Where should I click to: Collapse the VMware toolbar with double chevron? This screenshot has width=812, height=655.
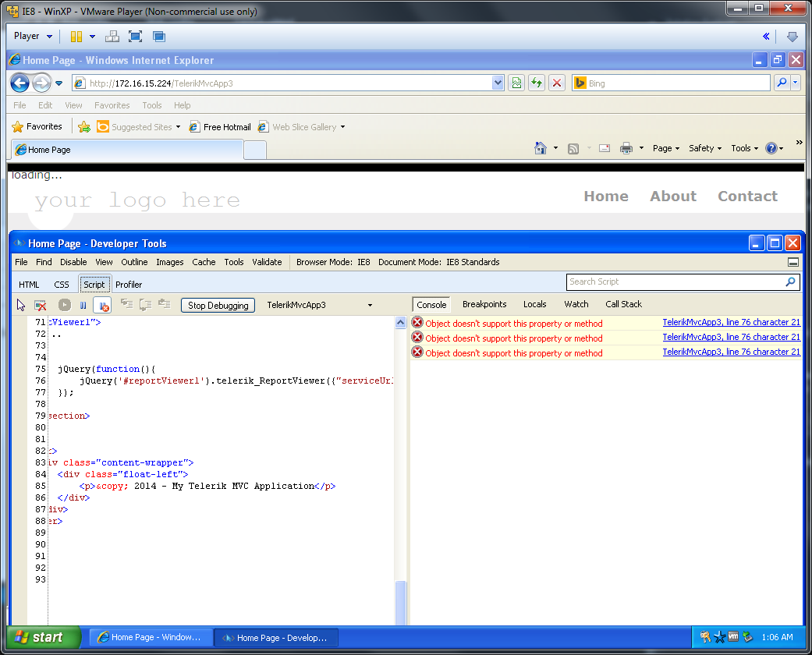point(766,36)
